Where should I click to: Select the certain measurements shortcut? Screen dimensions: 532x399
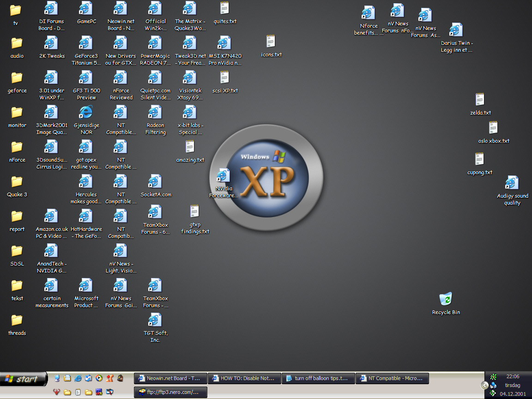(x=52, y=293)
